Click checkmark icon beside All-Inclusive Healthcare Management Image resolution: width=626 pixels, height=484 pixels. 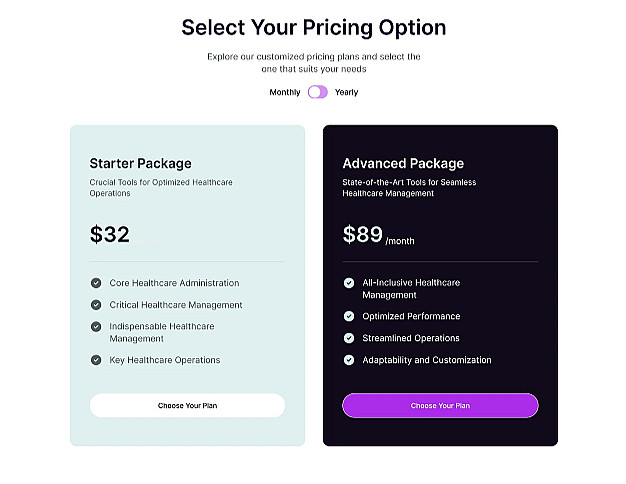click(x=349, y=283)
